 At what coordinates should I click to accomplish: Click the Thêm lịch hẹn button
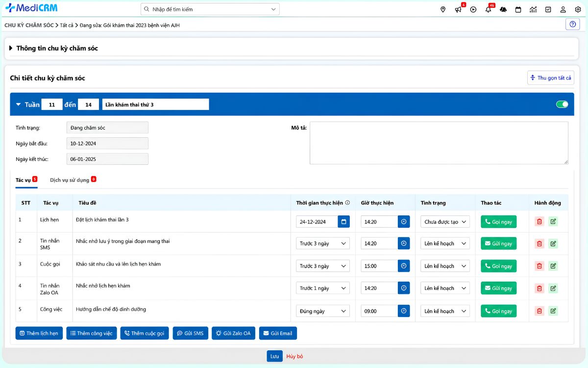click(x=39, y=333)
